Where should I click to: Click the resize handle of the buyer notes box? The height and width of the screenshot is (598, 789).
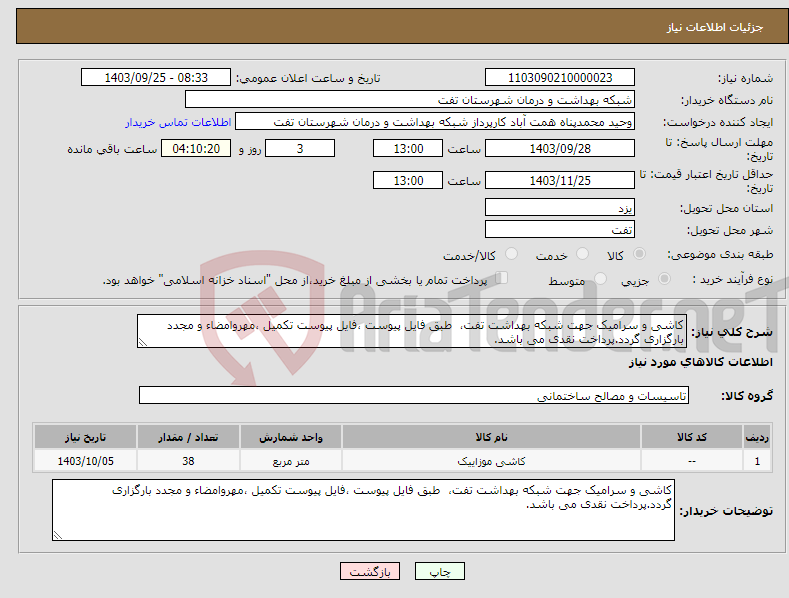tap(58, 535)
